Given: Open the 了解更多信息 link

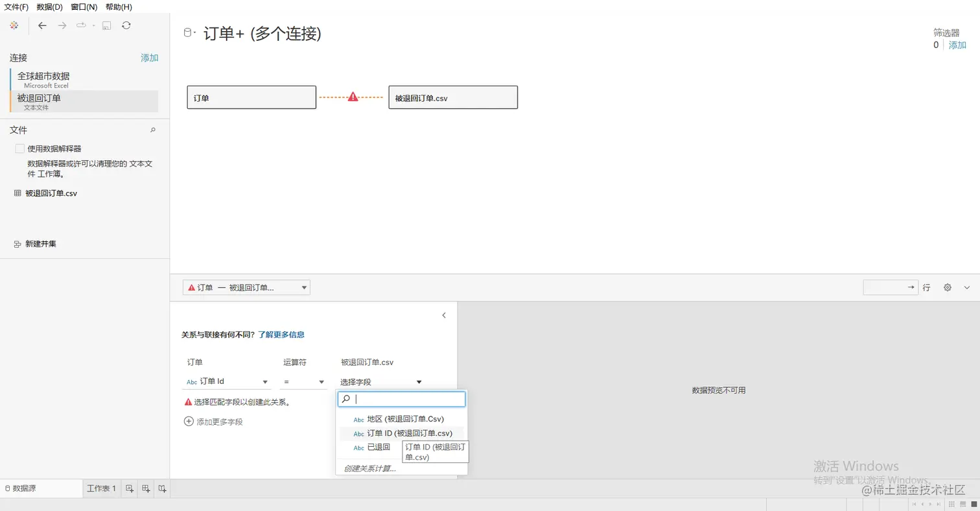Looking at the screenshot, I should coord(281,335).
